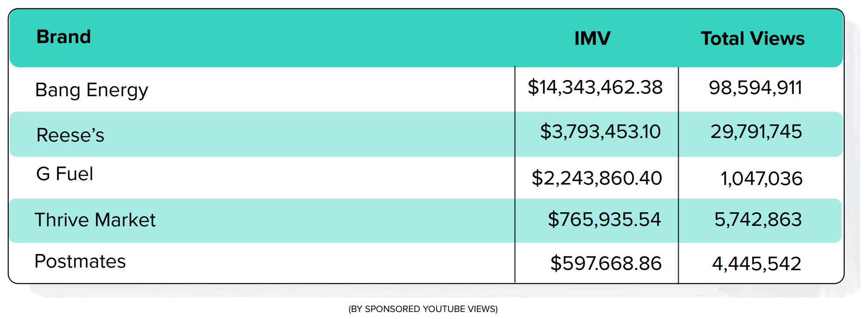This screenshot has height=319, width=868.
Task: Click the $14,343,462.38 IMV value
Action: click(595, 87)
